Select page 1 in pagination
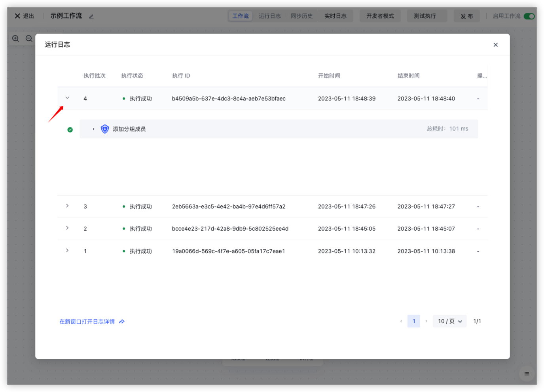This screenshot has height=392, width=544. (414, 321)
